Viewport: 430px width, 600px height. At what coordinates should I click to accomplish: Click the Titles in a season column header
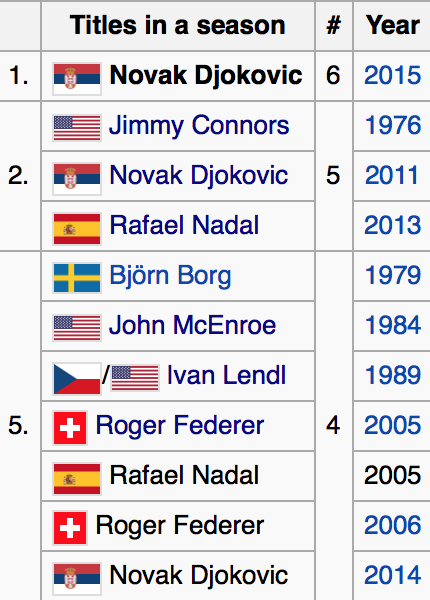(x=178, y=25)
